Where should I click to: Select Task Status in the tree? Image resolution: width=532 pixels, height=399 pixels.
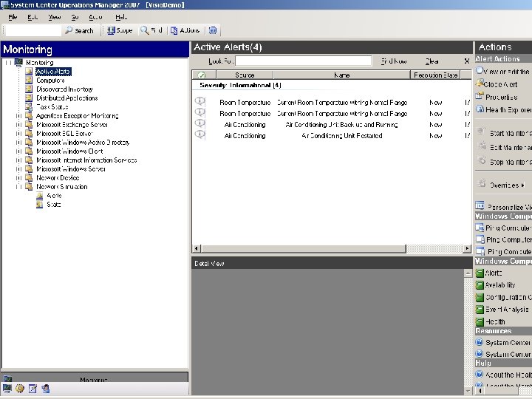coord(52,107)
